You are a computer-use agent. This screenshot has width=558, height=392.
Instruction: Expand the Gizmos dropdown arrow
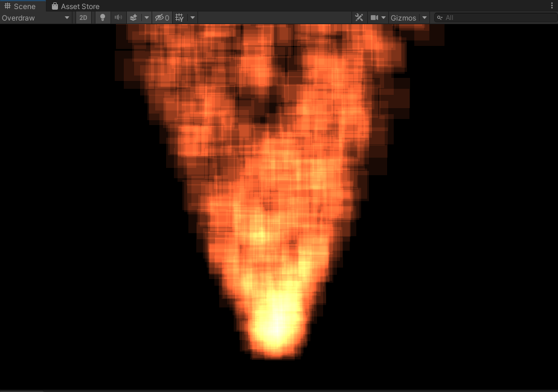[425, 18]
